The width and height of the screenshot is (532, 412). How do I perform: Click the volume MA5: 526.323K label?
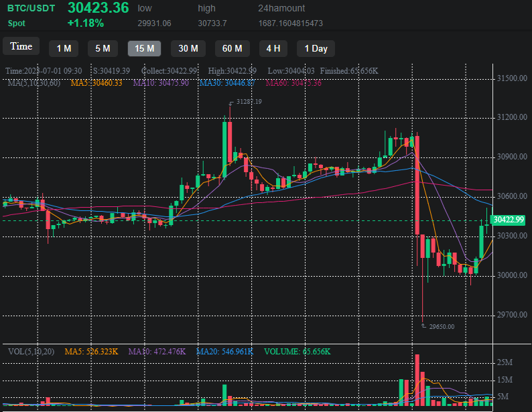point(91,352)
